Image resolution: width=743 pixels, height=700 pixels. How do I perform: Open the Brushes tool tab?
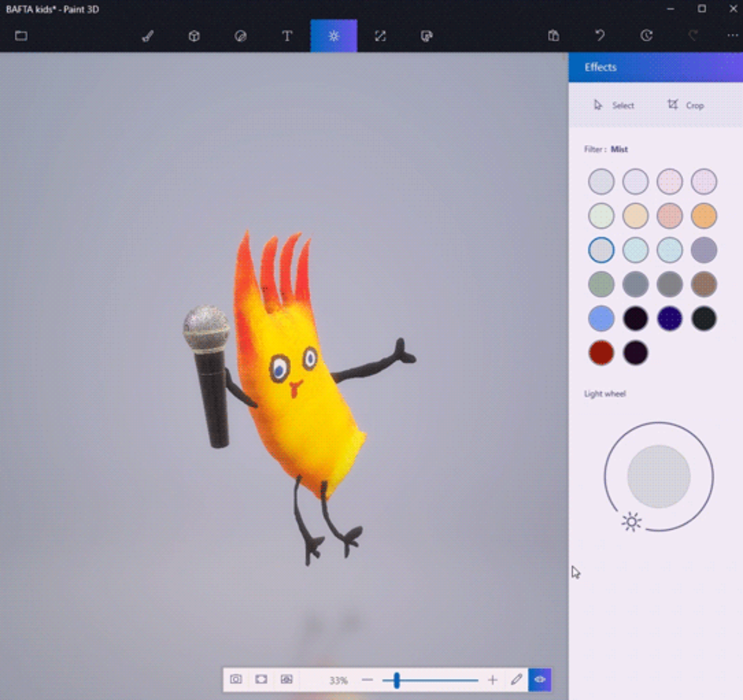147,36
